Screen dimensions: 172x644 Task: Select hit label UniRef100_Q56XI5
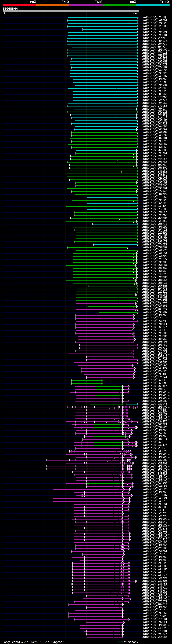(154, 224)
